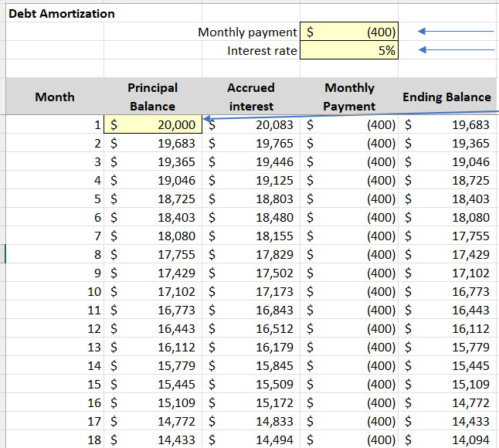
Task: Select the Accrued interest cell 17,502
Action: click(x=251, y=273)
